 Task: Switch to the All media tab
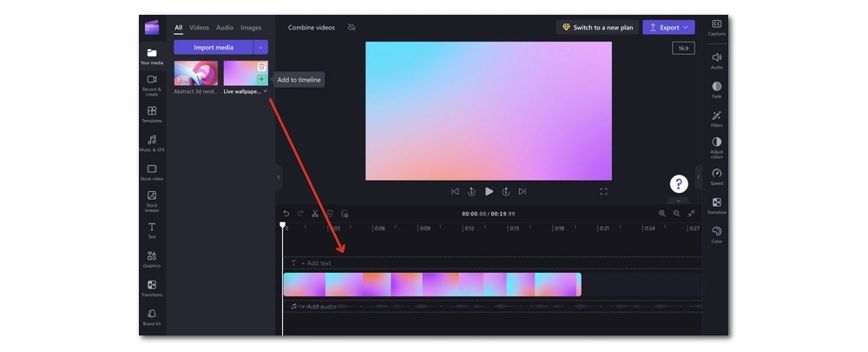pos(178,27)
